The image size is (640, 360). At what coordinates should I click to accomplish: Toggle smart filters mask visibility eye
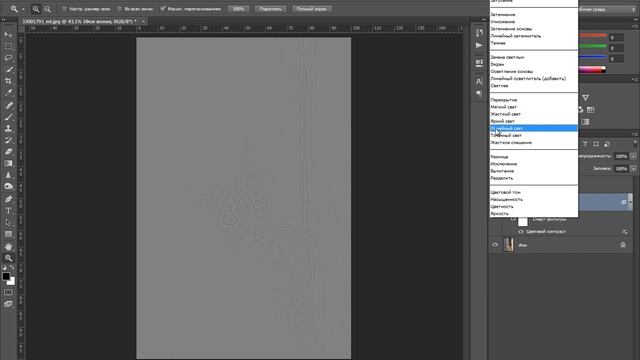(x=513, y=220)
